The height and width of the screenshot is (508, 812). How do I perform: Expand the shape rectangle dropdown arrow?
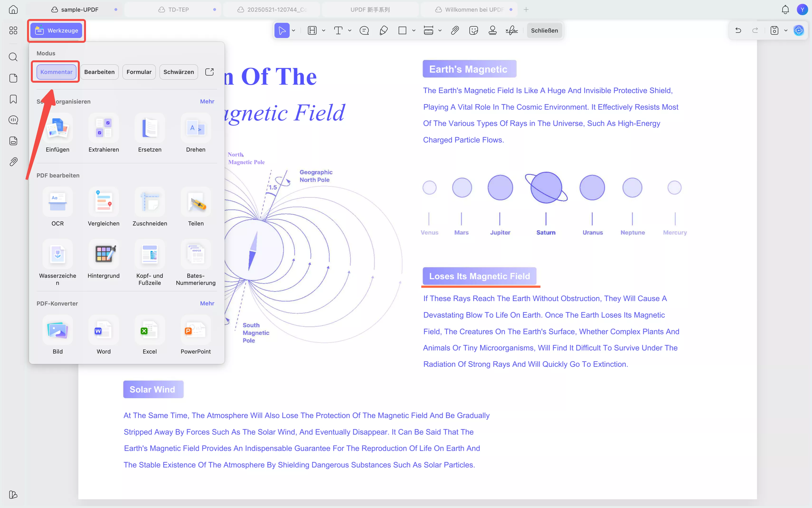(x=414, y=31)
